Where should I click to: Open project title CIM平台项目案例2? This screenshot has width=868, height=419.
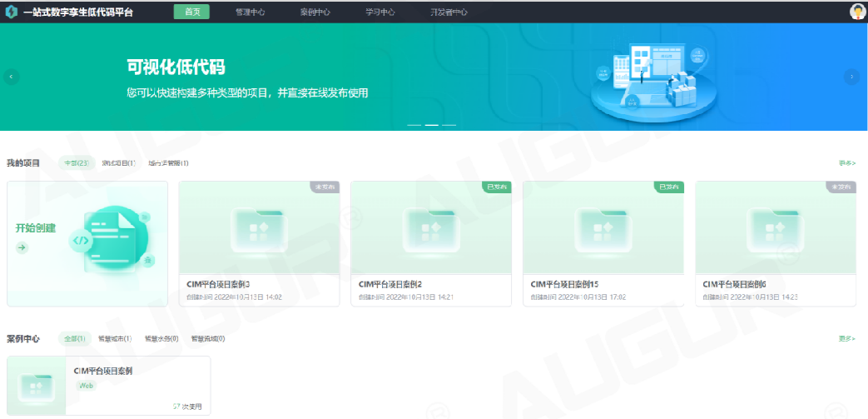pos(390,284)
